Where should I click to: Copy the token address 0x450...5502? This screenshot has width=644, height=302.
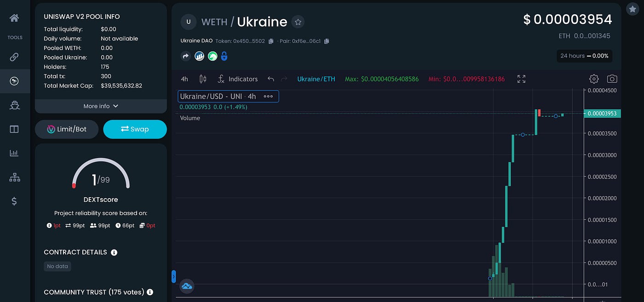tap(271, 41)
